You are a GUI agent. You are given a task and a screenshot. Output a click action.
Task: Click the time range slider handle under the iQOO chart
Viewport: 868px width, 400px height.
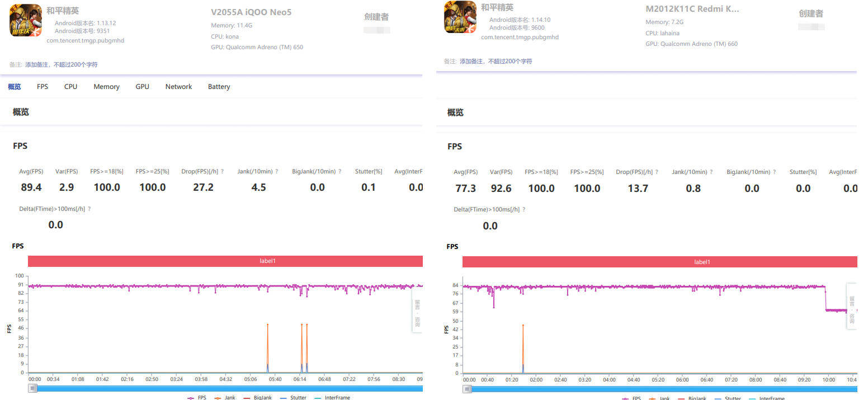33,388
